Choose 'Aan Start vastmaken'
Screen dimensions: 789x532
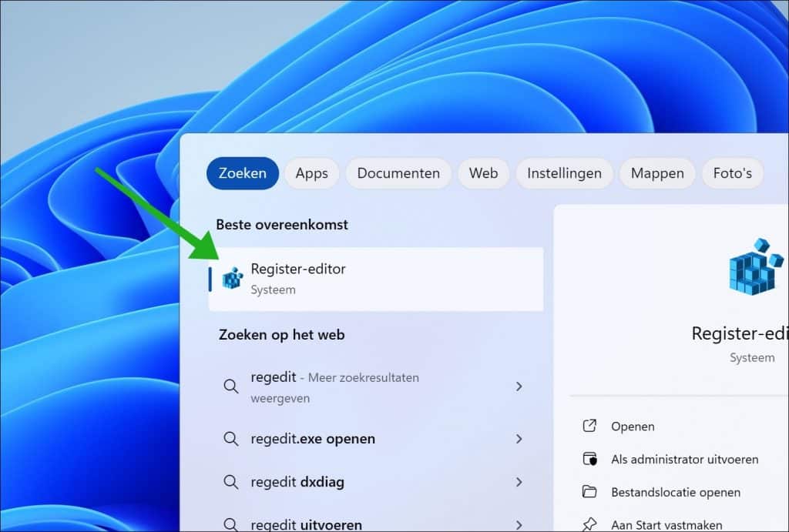pos(666,525)
